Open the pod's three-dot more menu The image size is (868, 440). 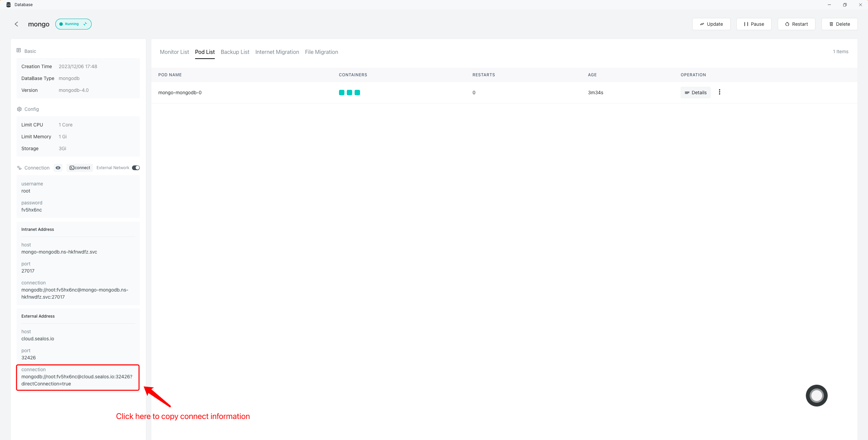719,92
